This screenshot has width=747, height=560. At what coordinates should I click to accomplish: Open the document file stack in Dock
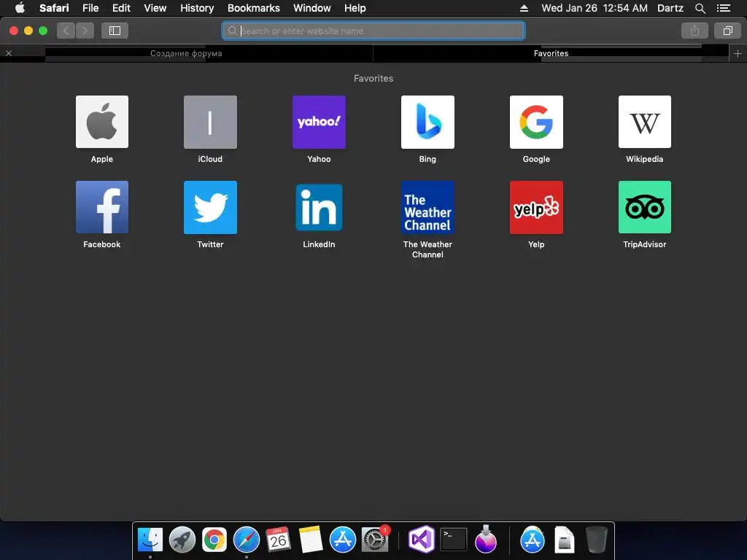(564, 540)
